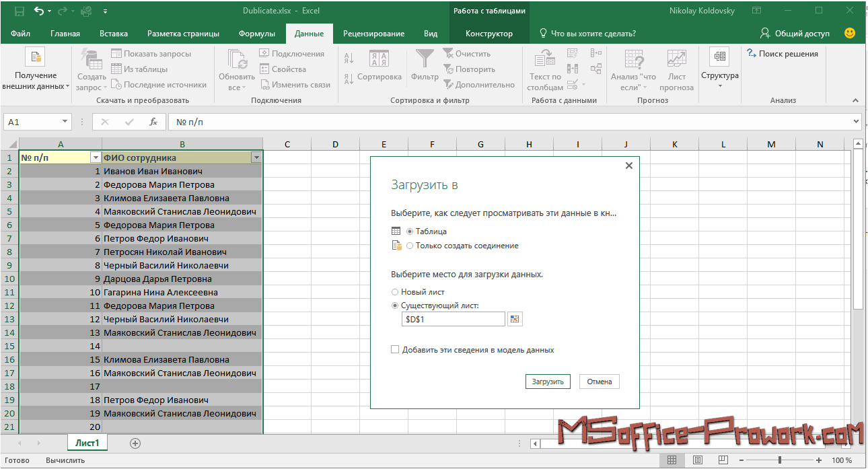Add a new sheet with the plus icon

[x=135, y=443]
